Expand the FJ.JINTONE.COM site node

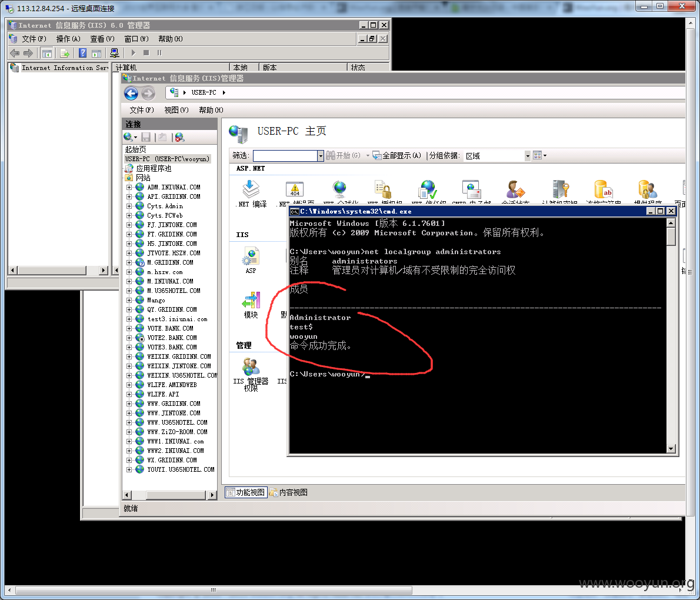pyautogui.click(x=129, y=225)
